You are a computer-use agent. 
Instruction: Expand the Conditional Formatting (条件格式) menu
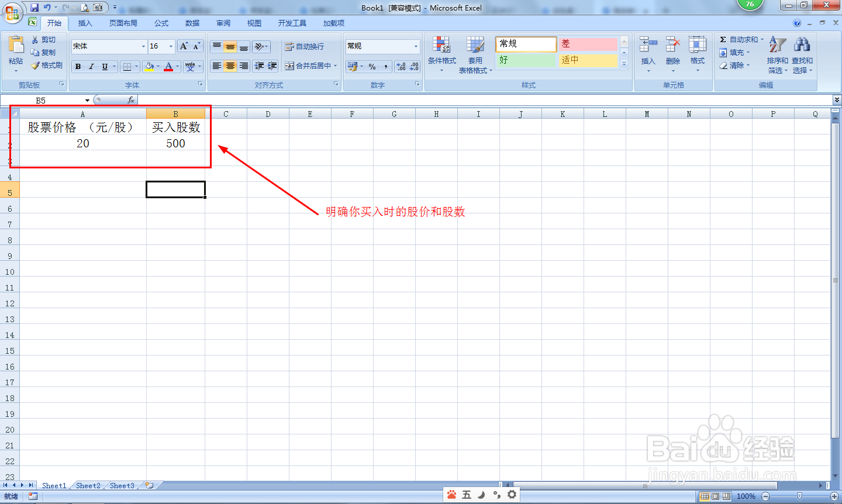441,55
